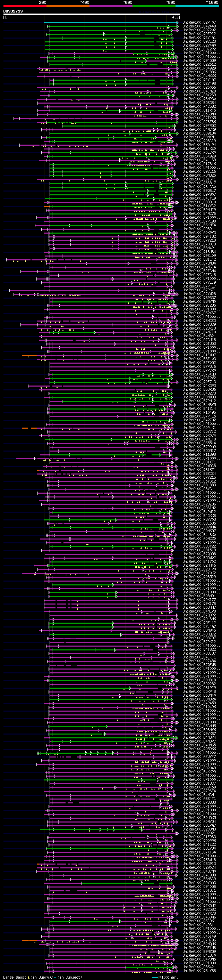Select the query name BB932759
Viewport: 222px width, 980px height.
(x=13, y=11)
